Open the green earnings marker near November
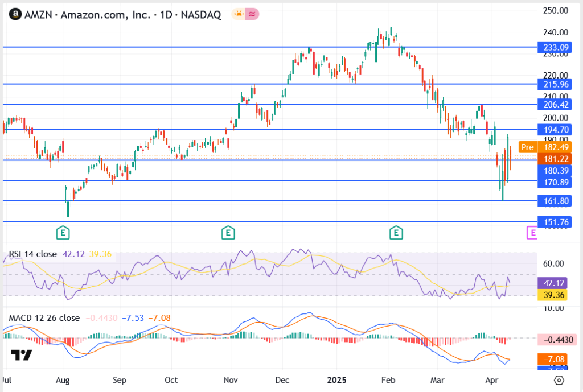Image resolution: width=583 pixels, height=392 pixels. click(228, 232)
